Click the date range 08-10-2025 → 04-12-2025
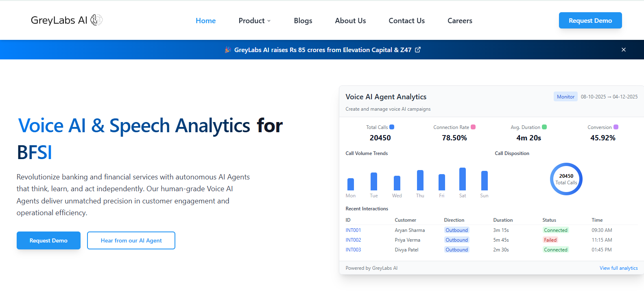 point(609,97)
